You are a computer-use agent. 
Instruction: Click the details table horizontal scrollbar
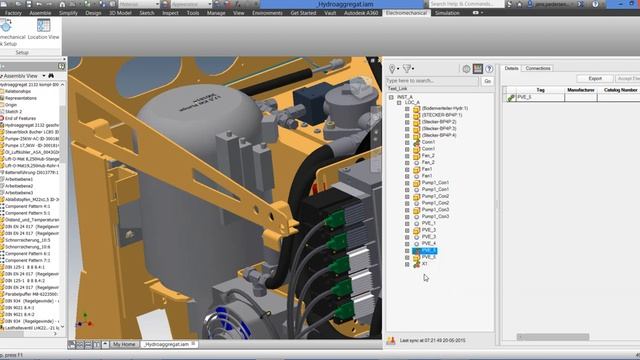click(x=553, y=337)
